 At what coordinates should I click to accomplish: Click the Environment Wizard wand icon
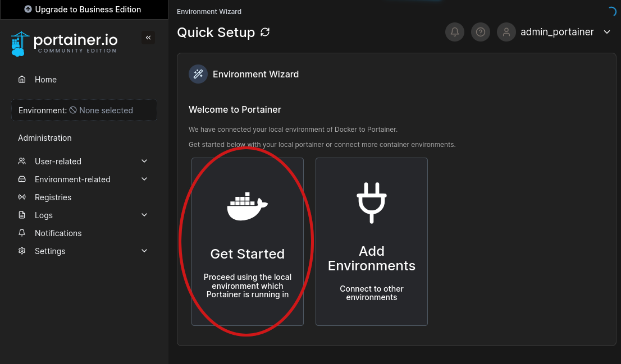click(198, 74)
